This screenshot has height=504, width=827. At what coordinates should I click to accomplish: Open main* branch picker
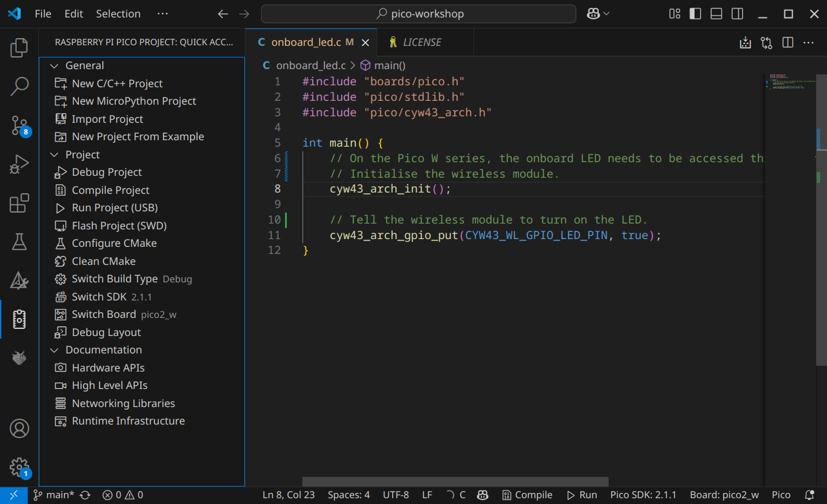tap(54, 495)
